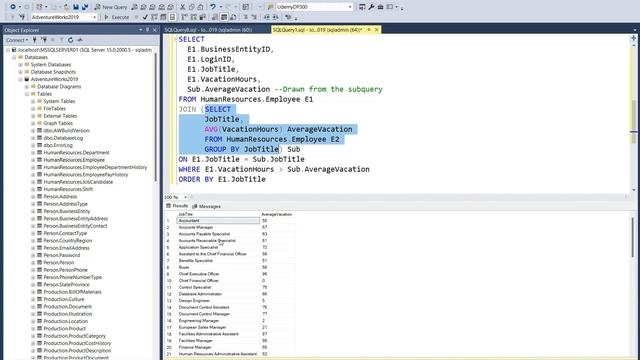Click the Cut scissors icon
Screen dimensions: 640x360
[x=182, y=7]
